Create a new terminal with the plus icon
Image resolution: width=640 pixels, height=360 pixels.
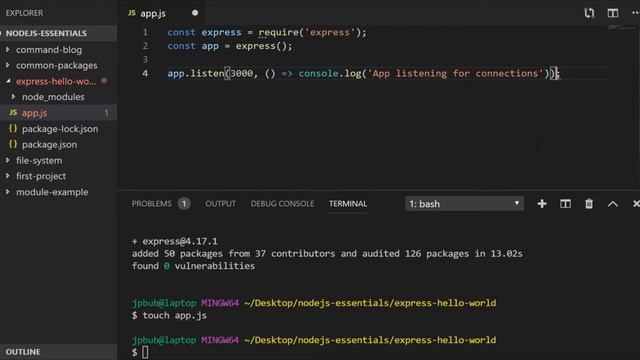click(542, 204)
